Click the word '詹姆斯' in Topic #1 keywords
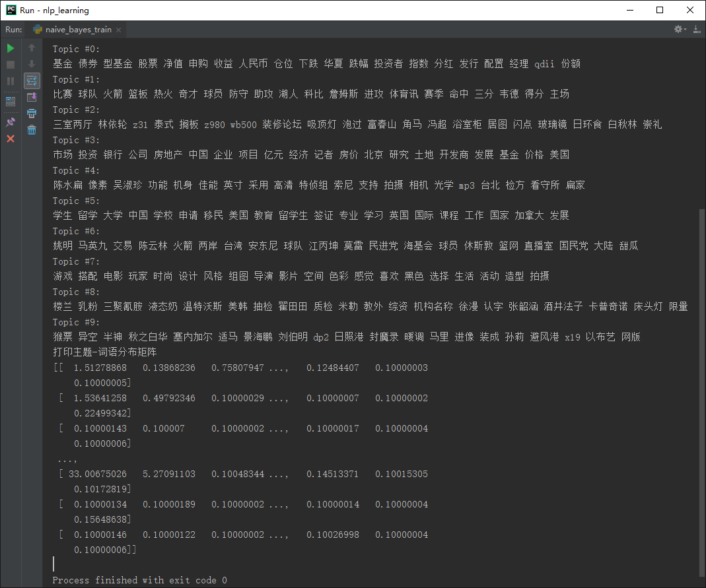This screenshot has height=588, width=706. pyautogui.click(x=343, y=94)
